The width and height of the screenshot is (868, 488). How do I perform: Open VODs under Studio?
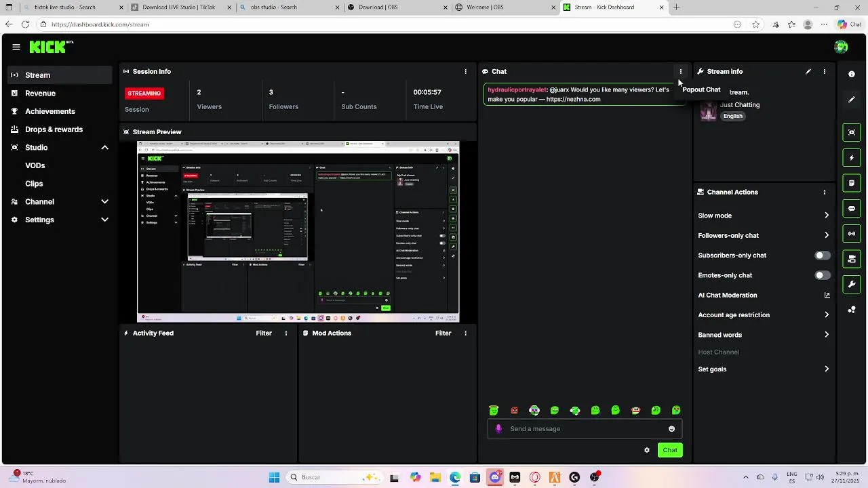[35, 165]
